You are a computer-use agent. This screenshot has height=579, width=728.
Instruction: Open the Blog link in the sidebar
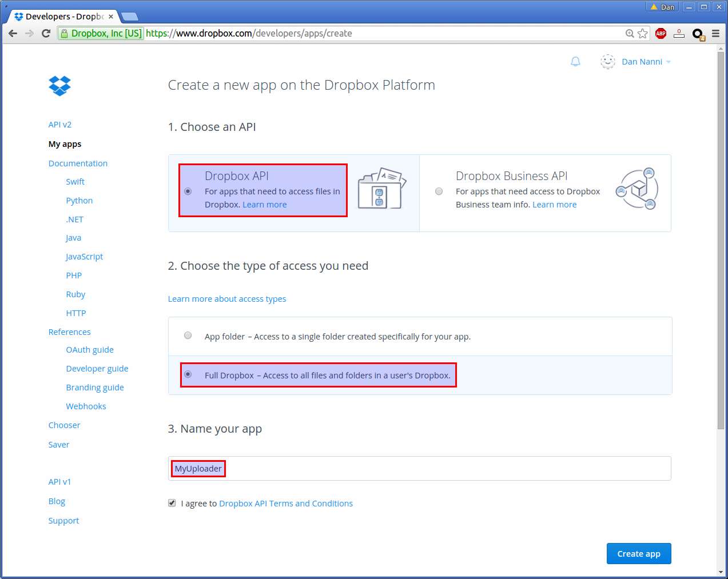pyautogui.click(x=57, y=501)
